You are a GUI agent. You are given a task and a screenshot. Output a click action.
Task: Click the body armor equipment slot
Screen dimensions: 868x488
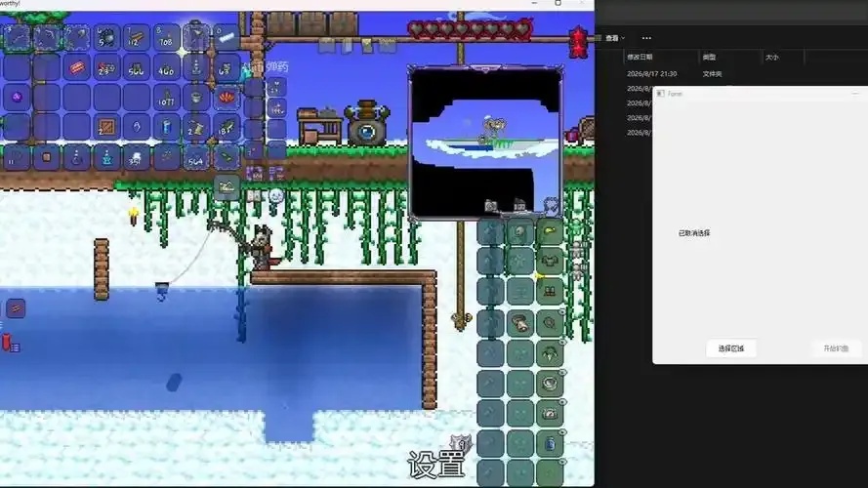550,262
